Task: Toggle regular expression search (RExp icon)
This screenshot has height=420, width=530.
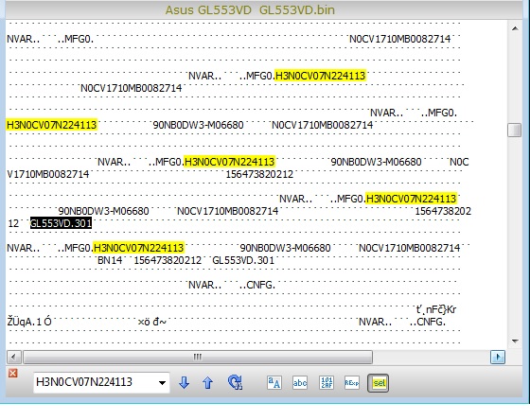Action: (x=352, y=382)
